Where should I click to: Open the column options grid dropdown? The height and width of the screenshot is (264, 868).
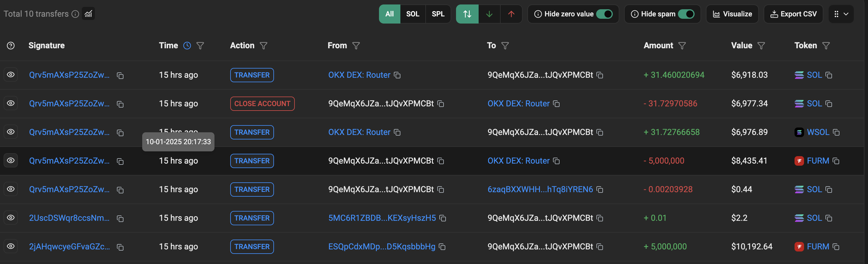pyautogui.click(x=841, y=14)
